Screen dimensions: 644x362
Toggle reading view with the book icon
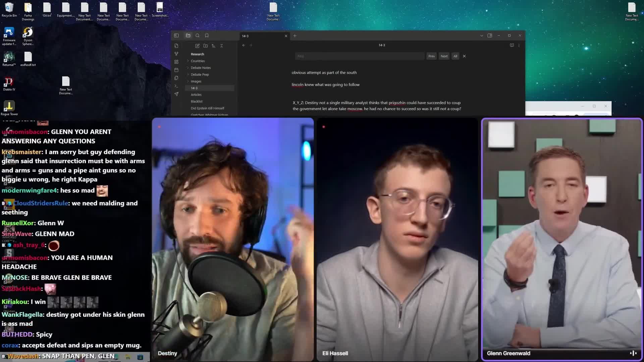512,45
